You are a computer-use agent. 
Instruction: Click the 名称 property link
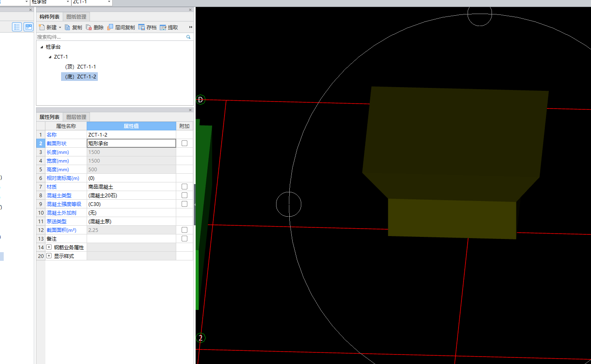(52, 135)
